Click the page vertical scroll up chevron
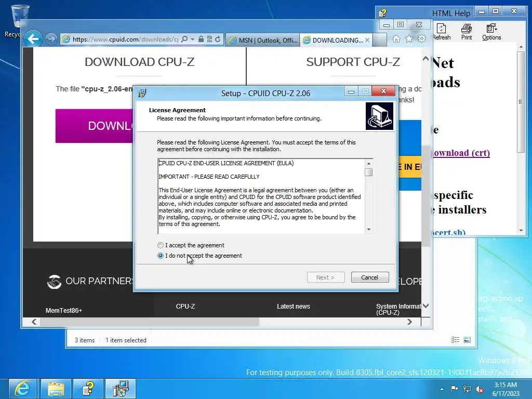This screenshot has width=532, height=399. [426, 59]
